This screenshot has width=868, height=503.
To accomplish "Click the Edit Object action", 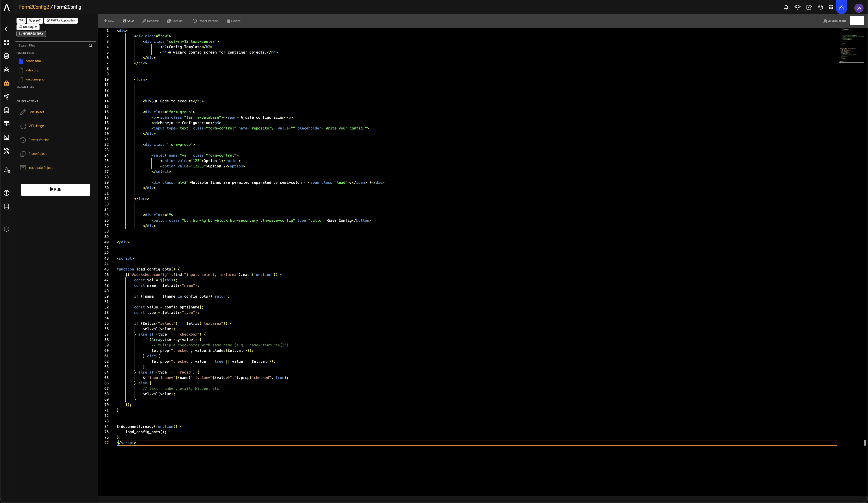I will click(x=36, y=112).
